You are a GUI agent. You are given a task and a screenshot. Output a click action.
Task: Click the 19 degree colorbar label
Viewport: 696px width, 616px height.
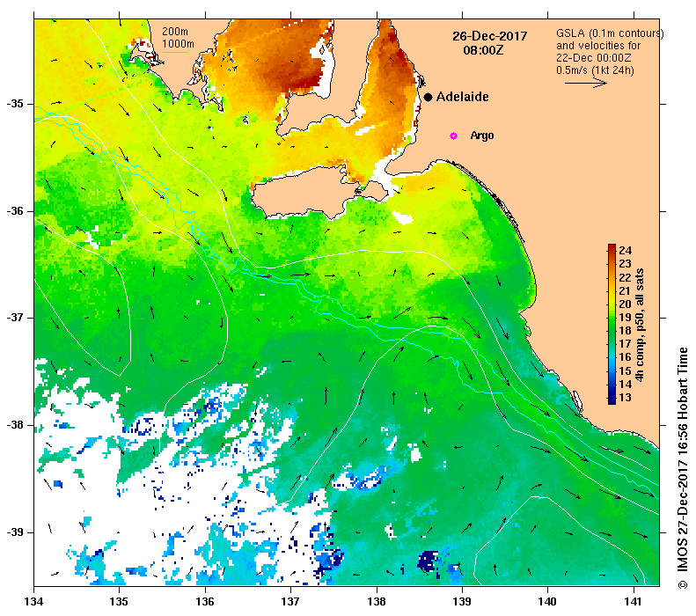[x=625, y=318]
